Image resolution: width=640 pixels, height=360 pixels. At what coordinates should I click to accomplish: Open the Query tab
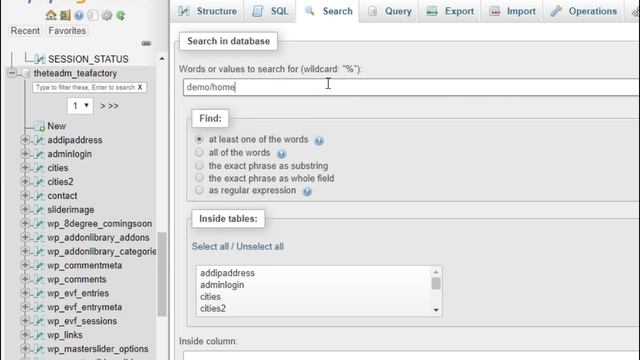(x=389, y=11)
